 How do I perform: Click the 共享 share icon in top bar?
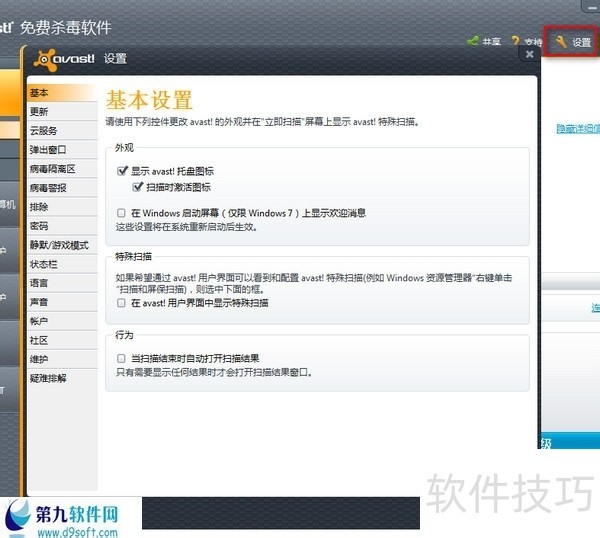(x=473, y=42)
